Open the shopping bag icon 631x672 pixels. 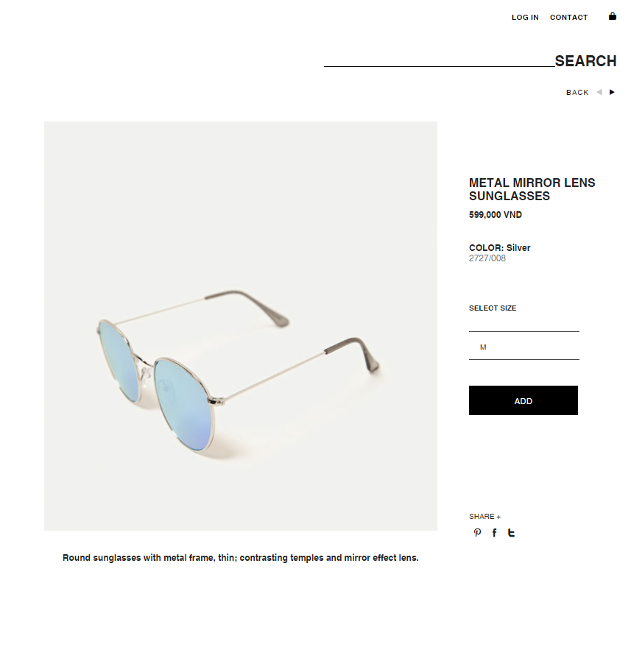tap(612, 16)
